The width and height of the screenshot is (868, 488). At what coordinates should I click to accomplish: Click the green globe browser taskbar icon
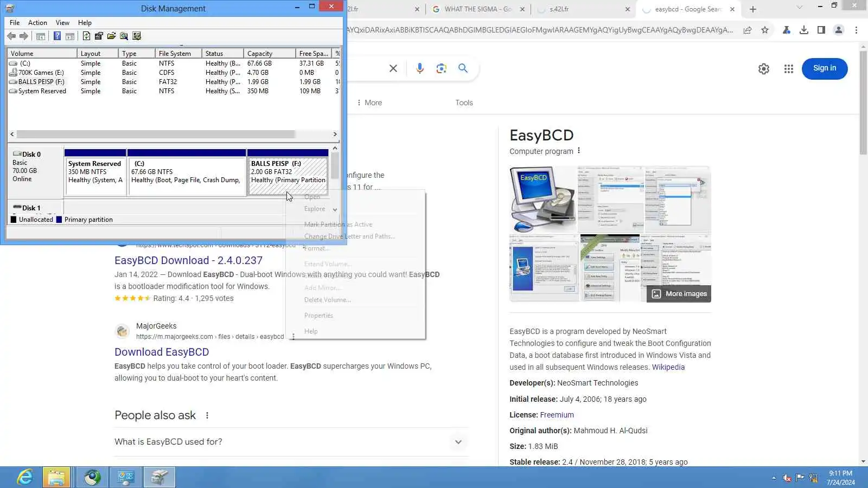tap(92, 478)
